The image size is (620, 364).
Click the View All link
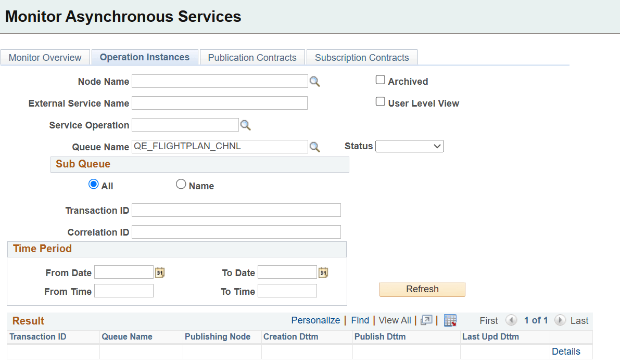point(394,320)
